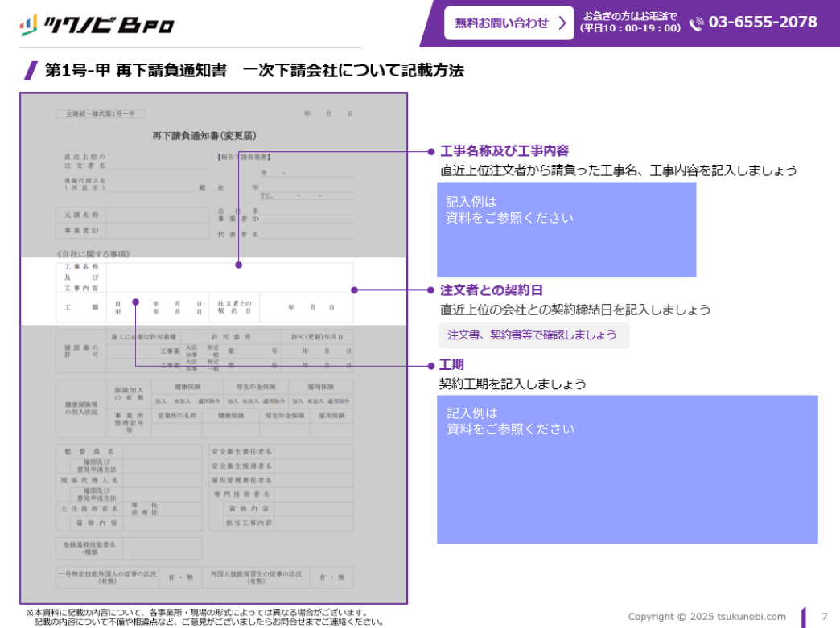
Task: Click the 注文者との契約日 date field in form
Action: point(307,307)
